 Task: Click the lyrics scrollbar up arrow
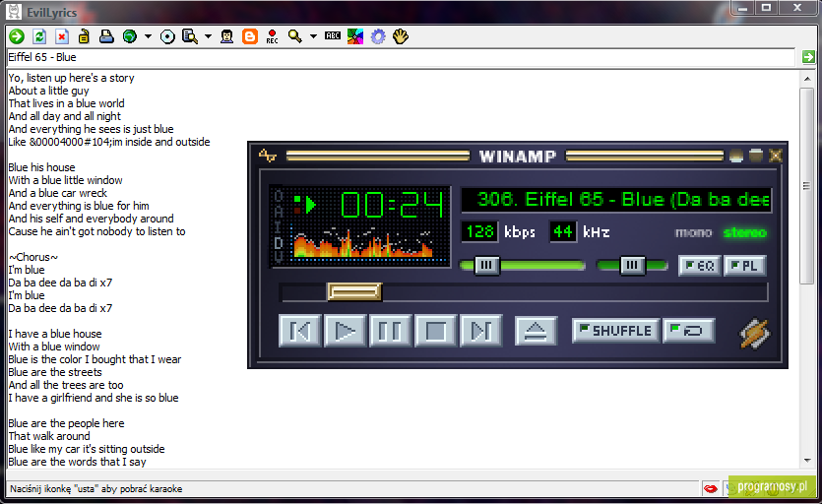[807, 79]
